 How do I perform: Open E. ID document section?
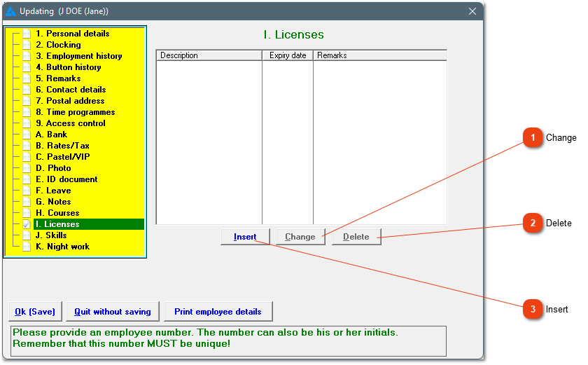click(66, 179)
